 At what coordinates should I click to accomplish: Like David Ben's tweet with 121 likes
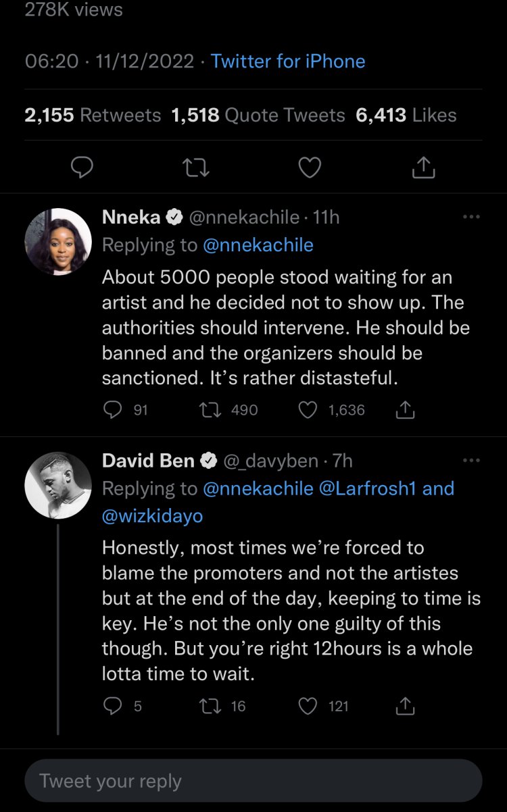click(x=308, y=706)
